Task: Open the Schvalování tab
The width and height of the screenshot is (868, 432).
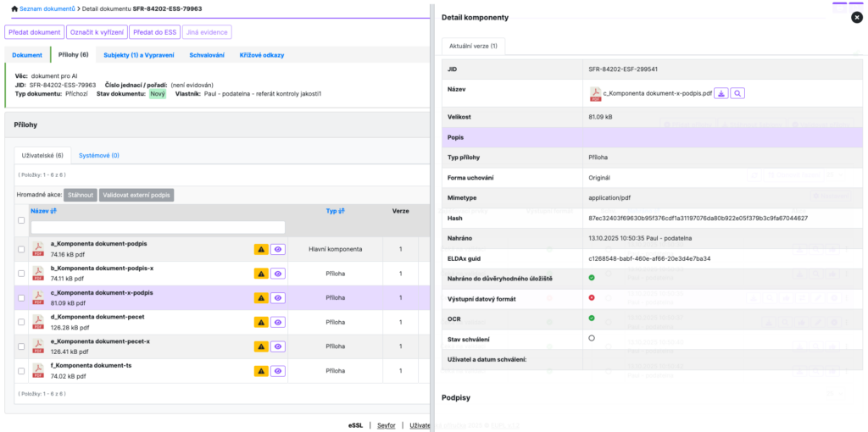Action: [207, 55]
